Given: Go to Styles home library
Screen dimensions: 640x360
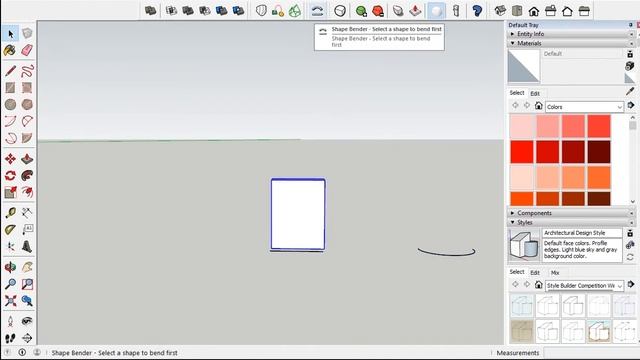Looking at the screenshot, I should pyautogui.click(x=538, y=284).
